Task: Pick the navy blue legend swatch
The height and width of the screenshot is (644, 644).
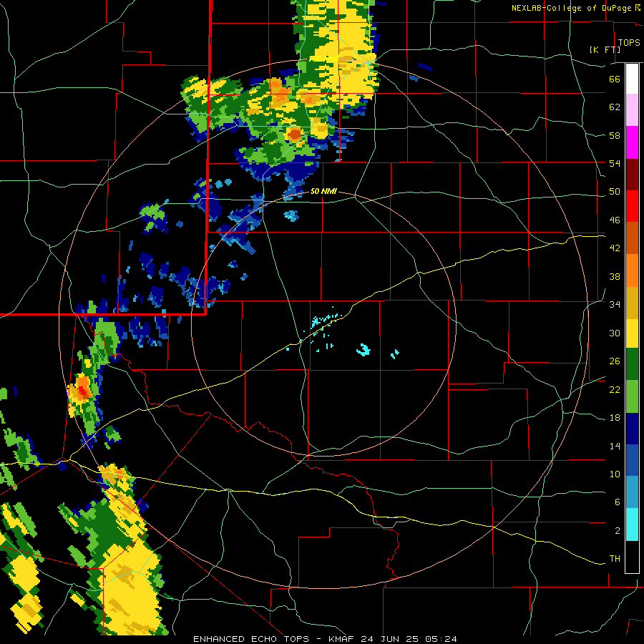Action: point(632,429)
